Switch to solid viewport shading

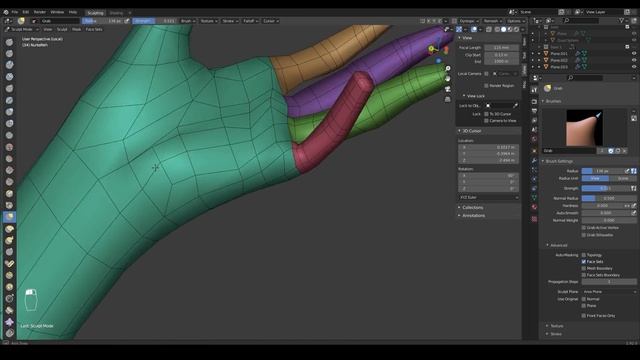[503, 29]
